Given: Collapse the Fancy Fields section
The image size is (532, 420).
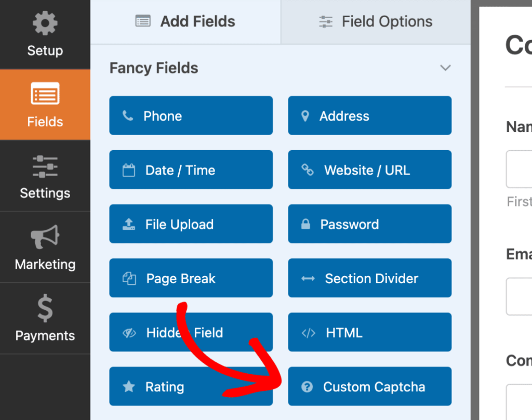Looking at the screenshot, I should click(x=445, y=68).
